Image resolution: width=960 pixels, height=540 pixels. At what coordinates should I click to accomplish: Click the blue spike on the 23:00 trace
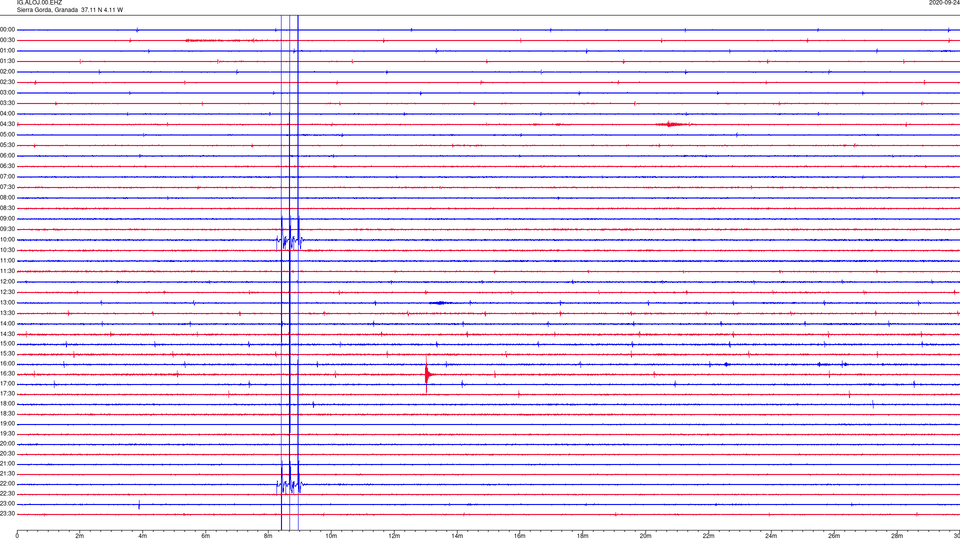pos(139,504)
